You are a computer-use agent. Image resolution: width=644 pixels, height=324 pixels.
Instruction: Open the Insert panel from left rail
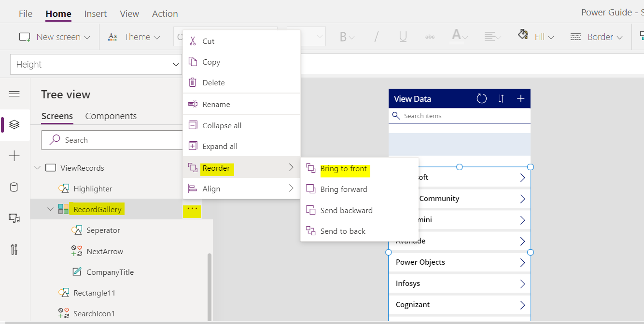14,156
